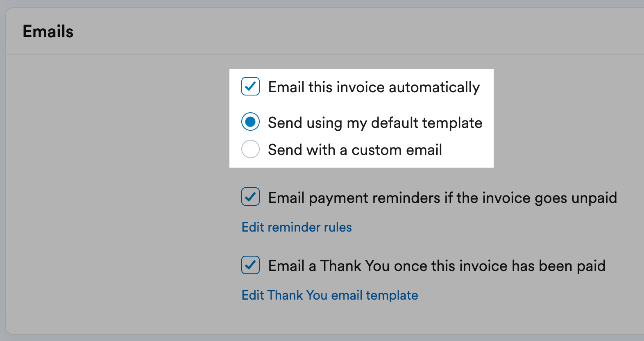Image resolution: width=644 pixels, height=341 pixels.
Task: Open the Edit Thank You email template link
Action: click(330, 295)
